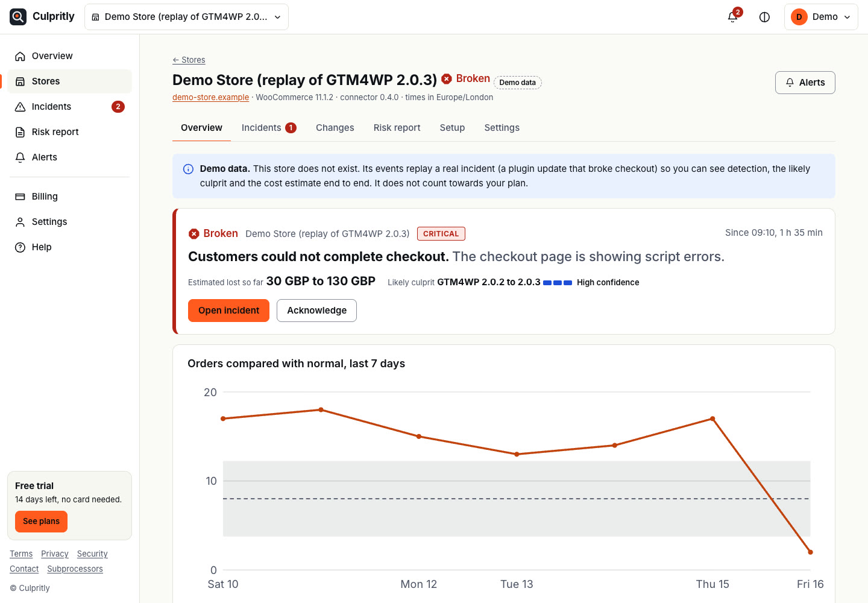Open Incidents in the sidebar
868x603 pixels.
tap(69, 107)
